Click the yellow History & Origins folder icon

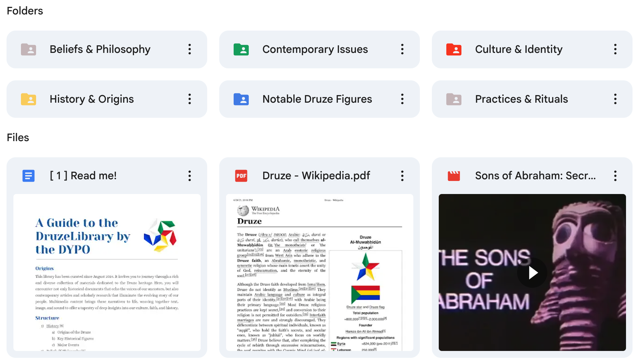click(x=29, y=99)
